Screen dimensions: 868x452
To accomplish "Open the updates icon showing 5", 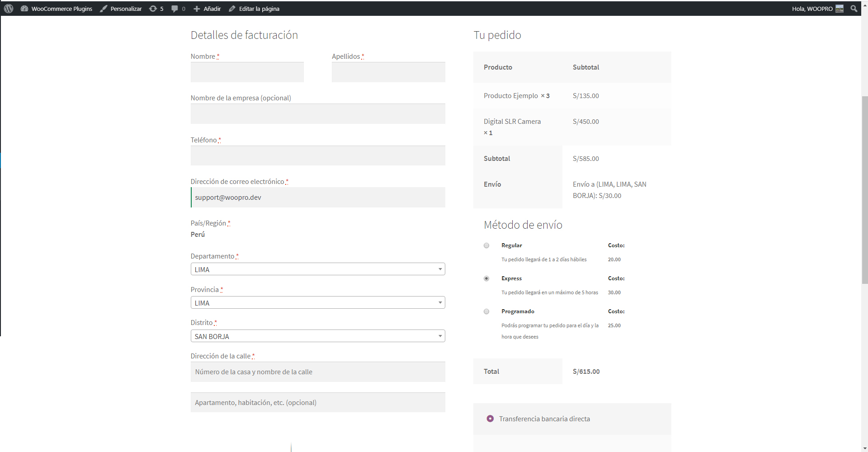I will tap(153, 9).
